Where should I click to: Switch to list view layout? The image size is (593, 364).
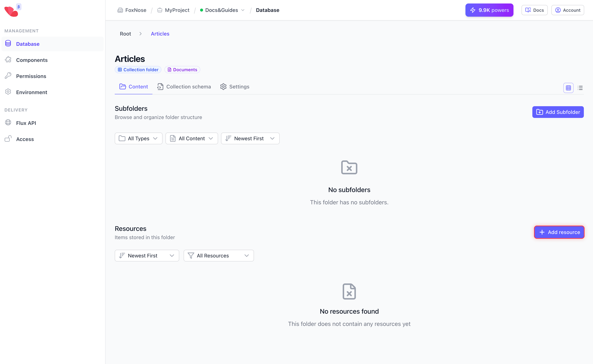(580, 88)
